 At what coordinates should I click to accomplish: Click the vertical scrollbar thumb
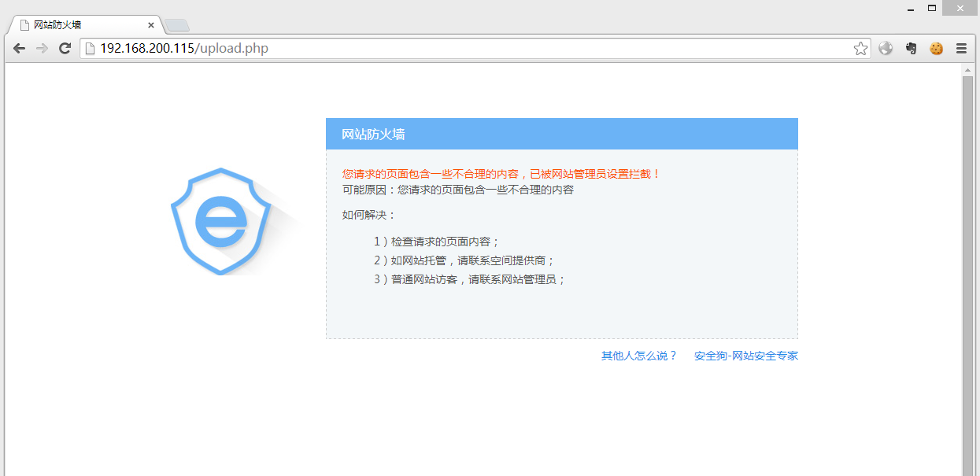pyautogui.click(x=968, y=275)
